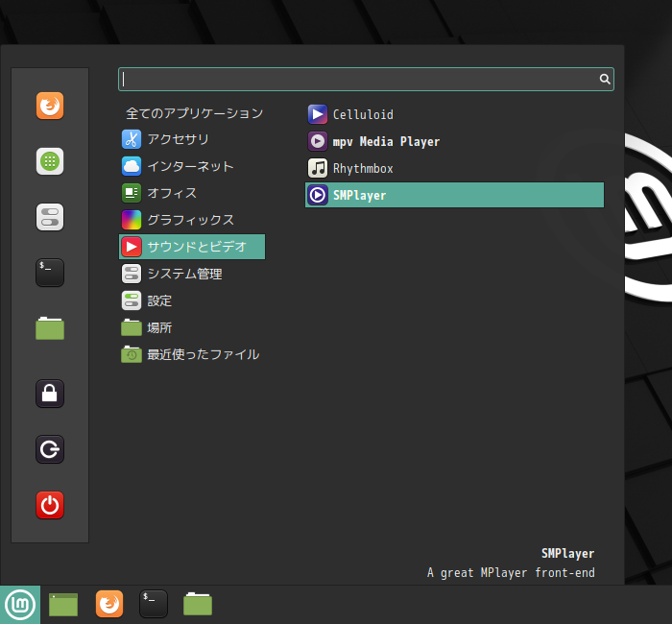
Task: Launch SMPlayer
Action: point(454,195)
